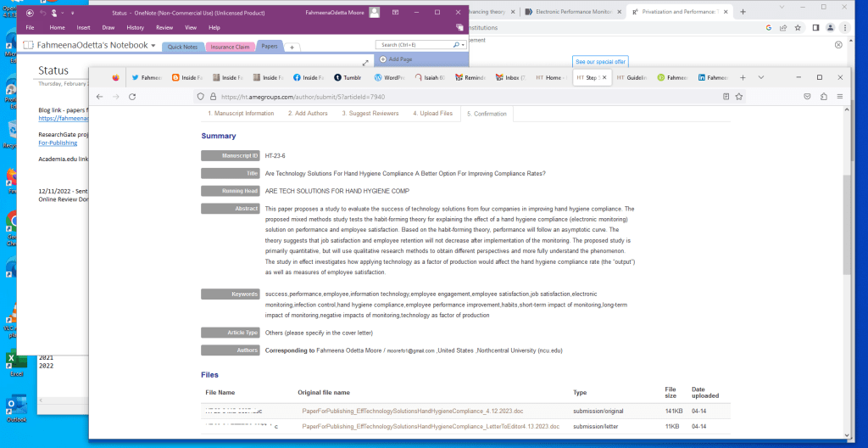Open Firefox list all tabs chevron
Viewport: 868px width, 448px height.
[761, 77]
